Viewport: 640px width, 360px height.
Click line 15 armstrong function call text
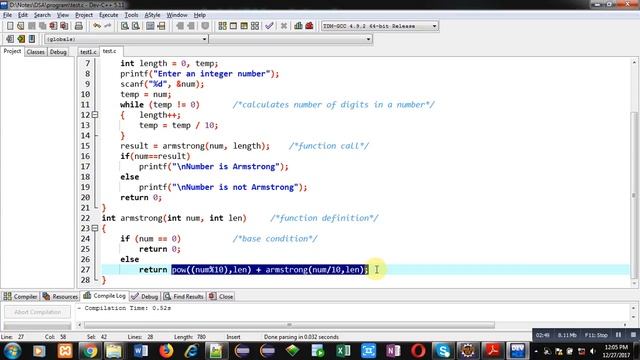pyautogui.click(x=216, y=146)
